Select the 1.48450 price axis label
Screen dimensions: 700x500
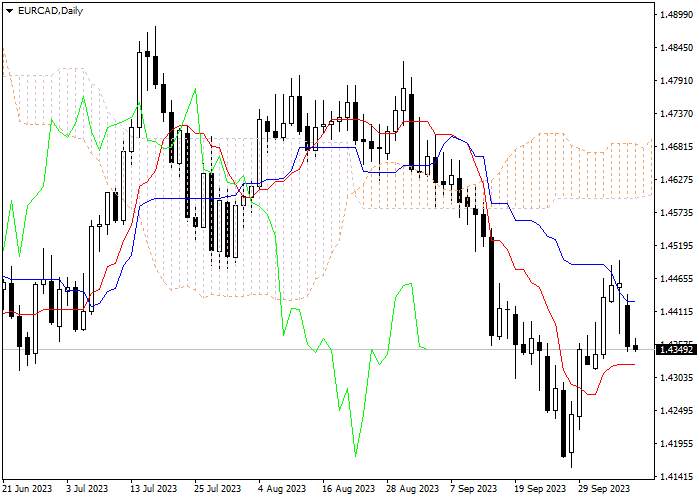click(676, 48)
